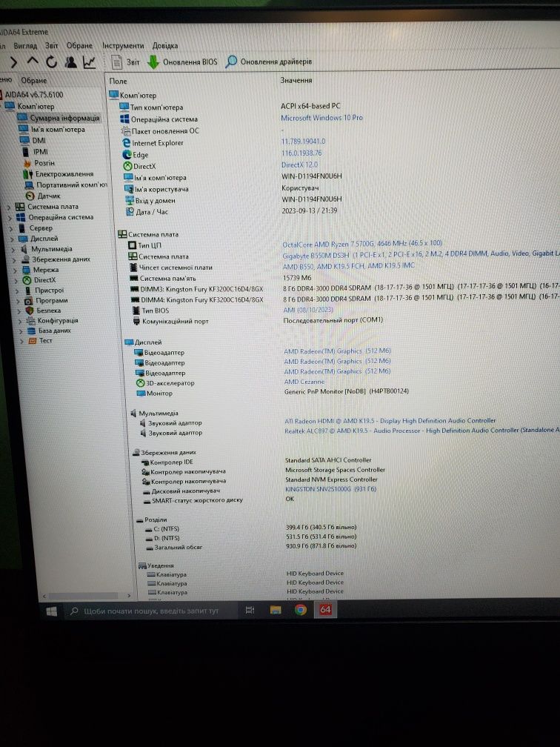Open the Звіт menu
The image size is (560, 747).
51,46
